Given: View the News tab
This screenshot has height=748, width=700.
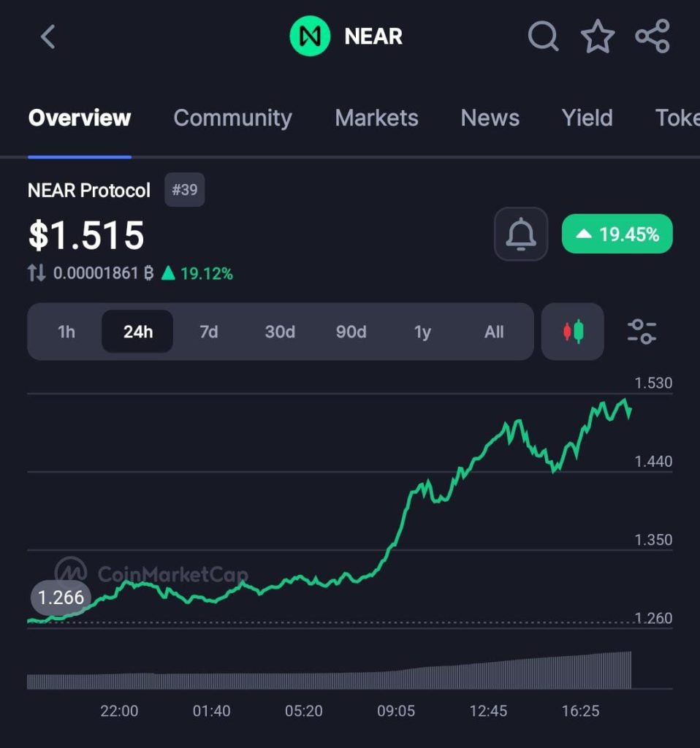Looking at the screenshot, I should coord(490,118).
